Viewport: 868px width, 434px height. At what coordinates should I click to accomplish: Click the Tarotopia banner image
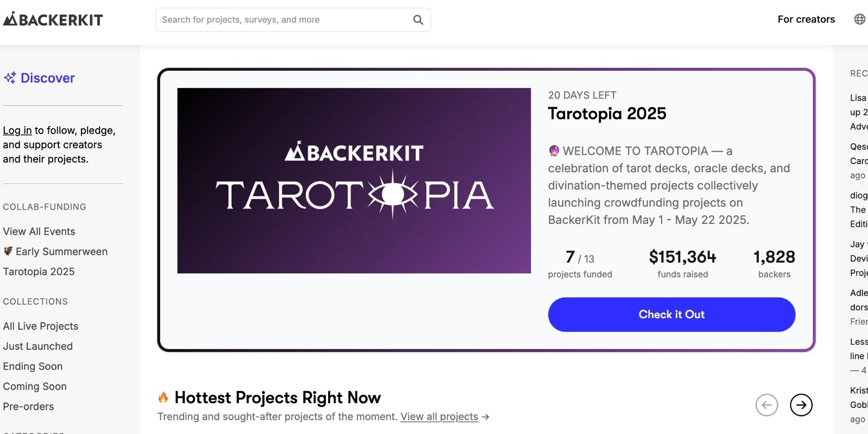click(x=354, y=181)
